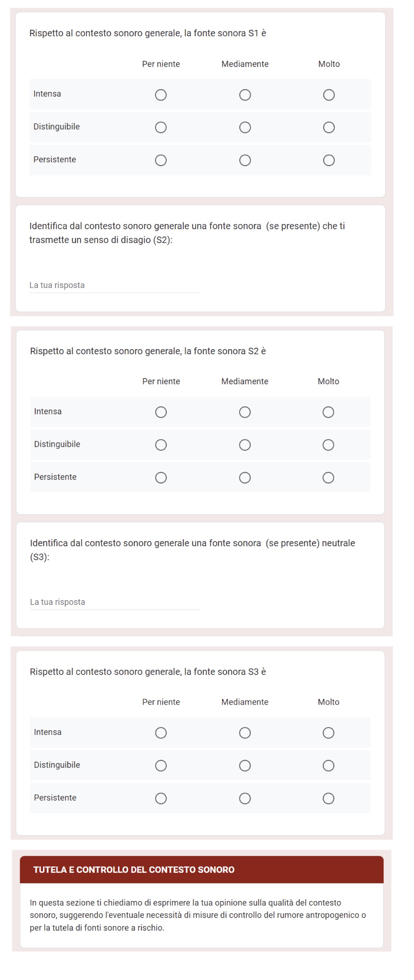Choose 'Mediamente' for S3 Persistente

245,798
